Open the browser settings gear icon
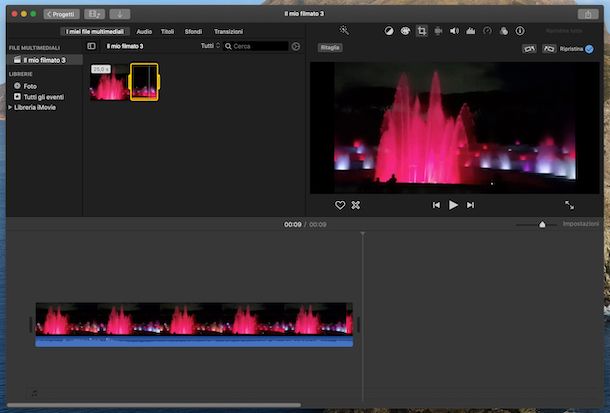Viewport: 610px width, 413px height. [x=296, y=46]
